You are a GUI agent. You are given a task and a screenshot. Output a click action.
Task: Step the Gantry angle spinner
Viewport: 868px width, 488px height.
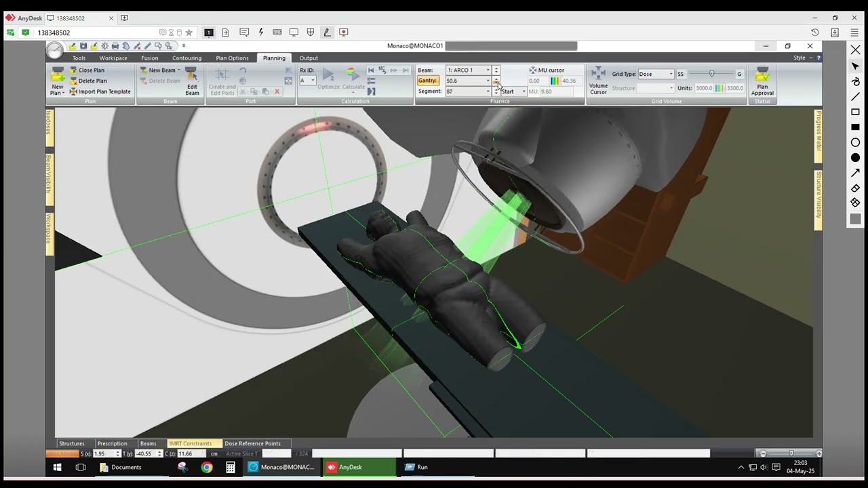[x=496, y=81]
